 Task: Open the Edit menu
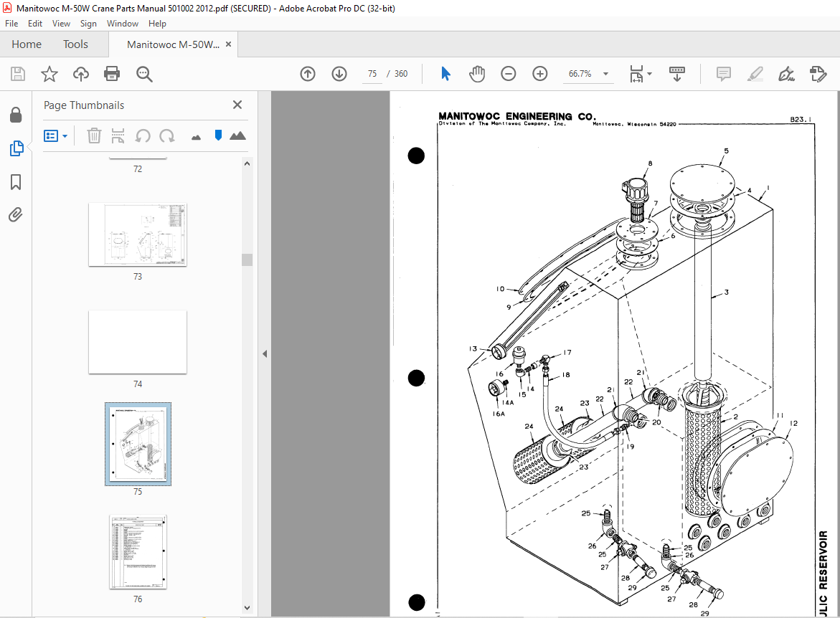tap(35, 24)
